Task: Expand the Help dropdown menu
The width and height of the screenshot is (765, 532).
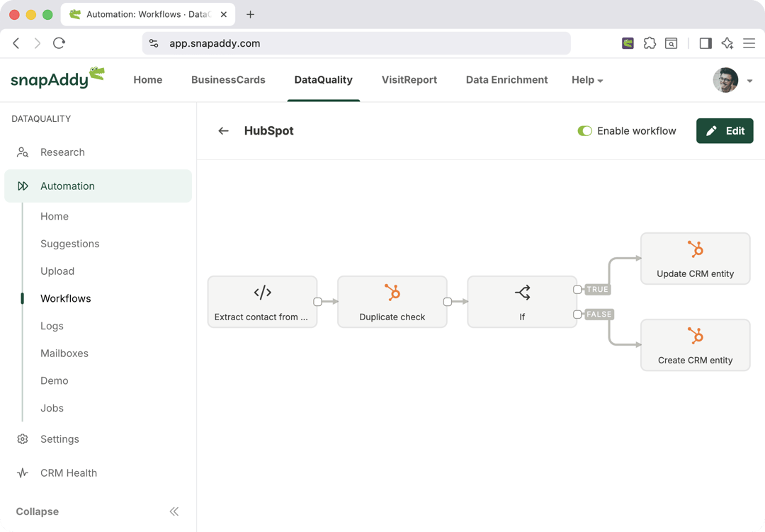Action: pyautogui.click(x=587, y=80)
